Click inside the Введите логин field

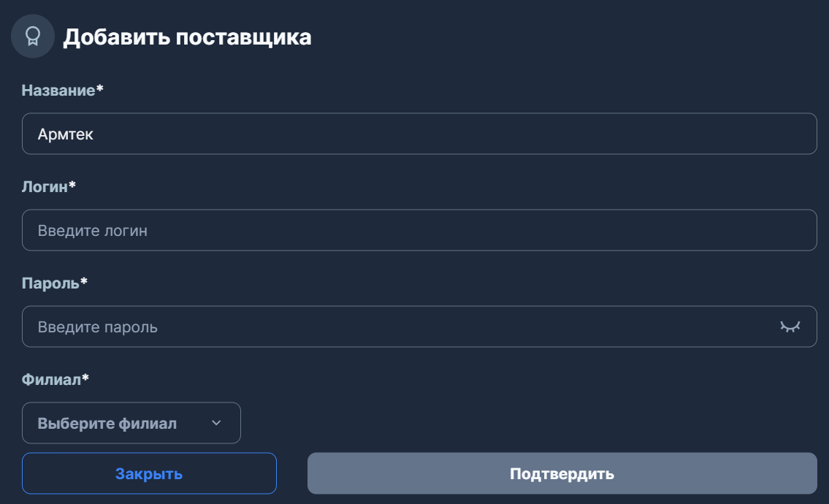pyautogui.click(x=420, y=230)
